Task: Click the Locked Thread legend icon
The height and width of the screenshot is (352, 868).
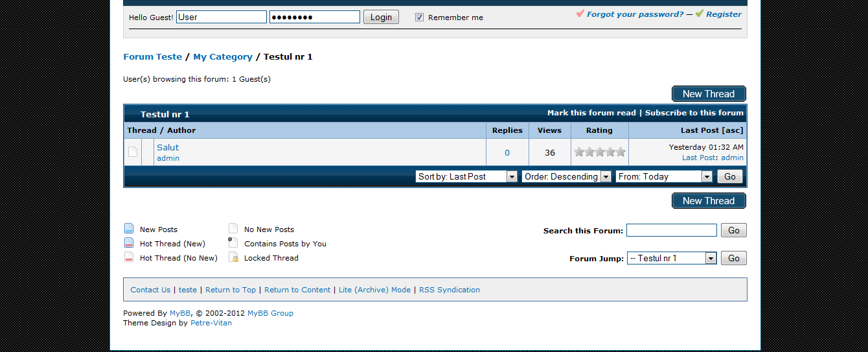Action: (233, 257)
